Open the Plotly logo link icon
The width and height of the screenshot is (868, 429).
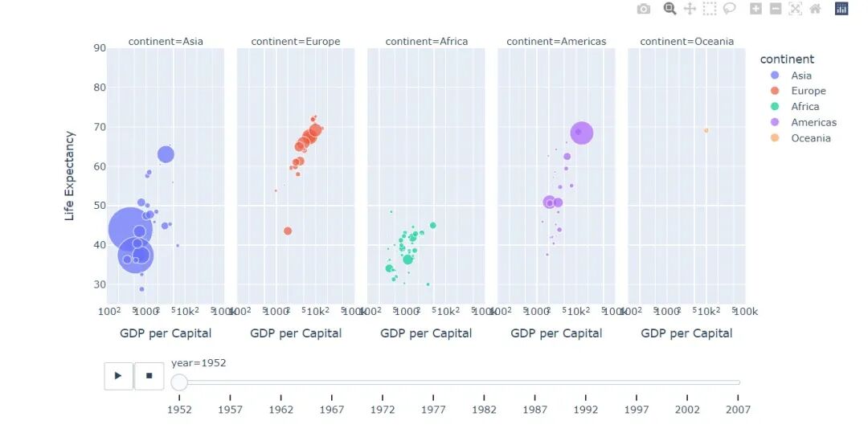click(x=841, y=9)
